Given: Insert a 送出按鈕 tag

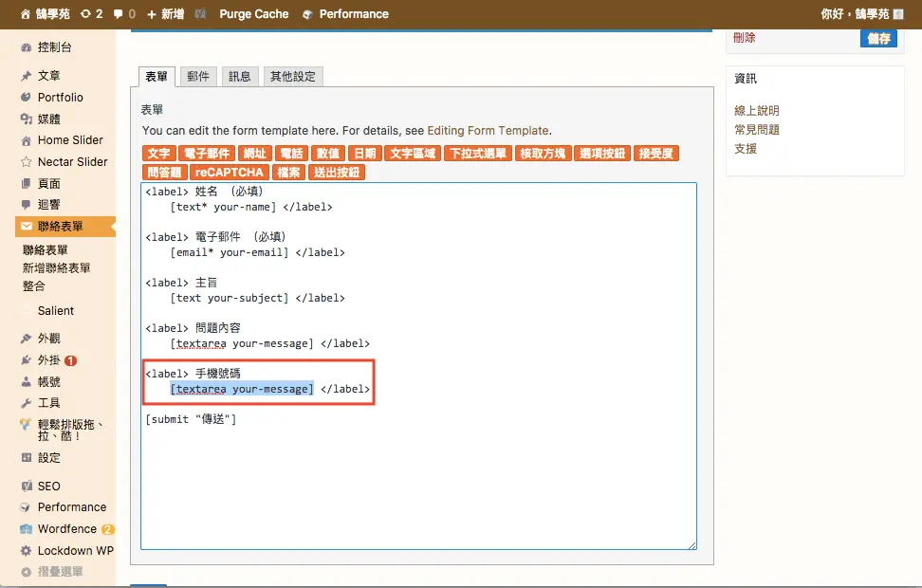Looking at the screenshot, I should click(x=337, y=173).
